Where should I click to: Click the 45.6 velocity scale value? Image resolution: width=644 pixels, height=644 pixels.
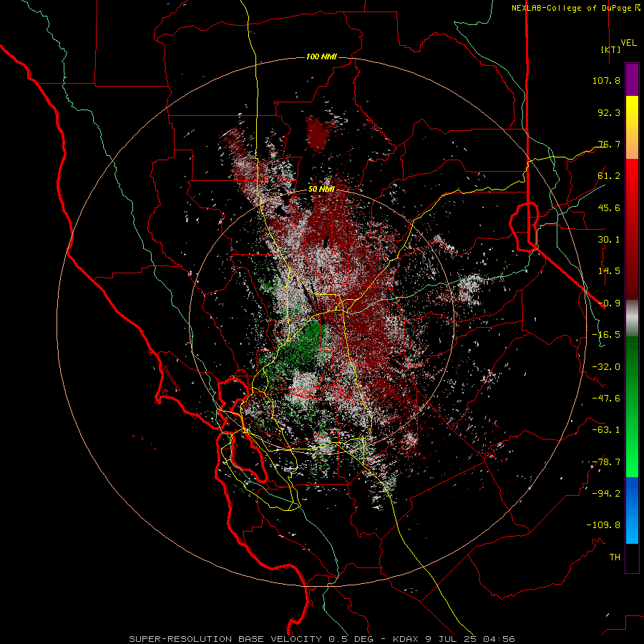click(x=609, y=208)
